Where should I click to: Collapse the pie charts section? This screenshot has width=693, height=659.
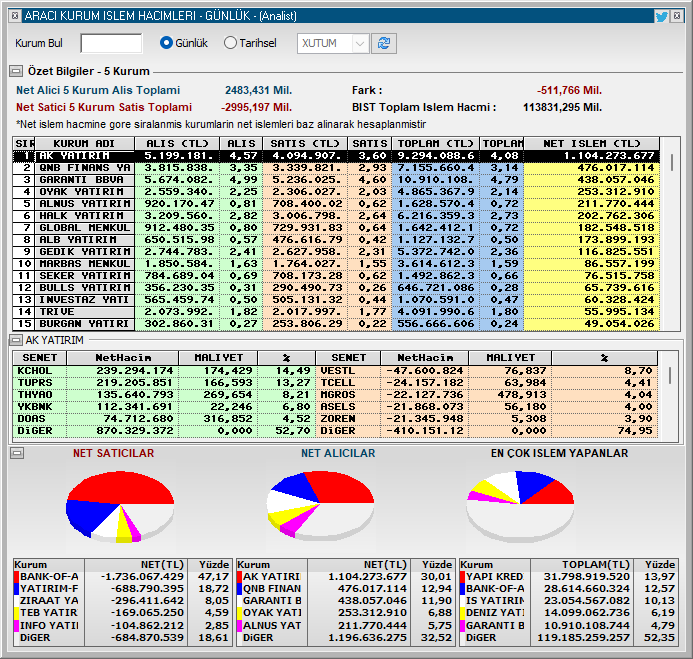[x=17, y=453]
